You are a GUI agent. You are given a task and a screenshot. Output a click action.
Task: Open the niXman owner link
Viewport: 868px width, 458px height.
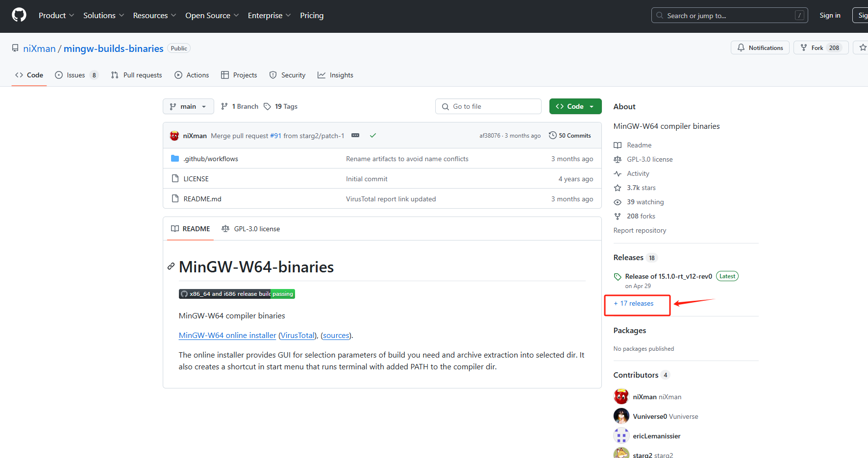click(39, 48)
